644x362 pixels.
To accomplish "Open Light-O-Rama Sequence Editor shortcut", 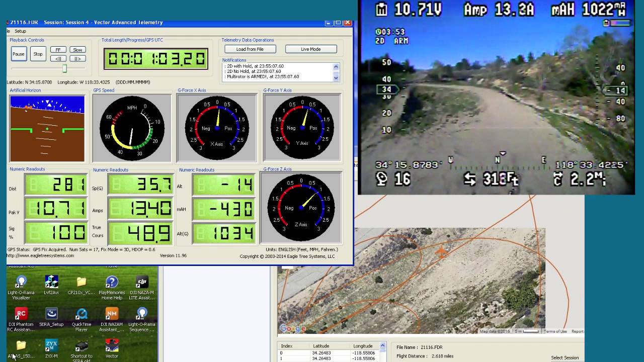I will 142,320.
